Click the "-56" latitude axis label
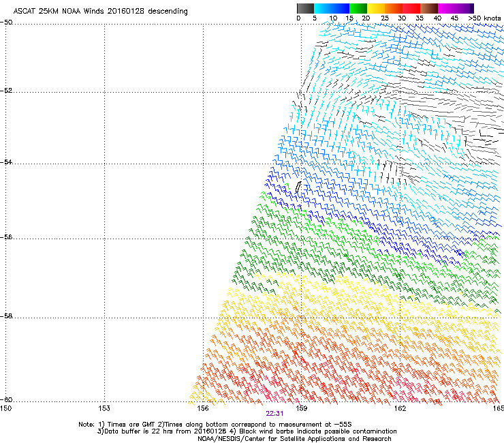The height and width of the screenshot is (443, 504). point(6,236)
